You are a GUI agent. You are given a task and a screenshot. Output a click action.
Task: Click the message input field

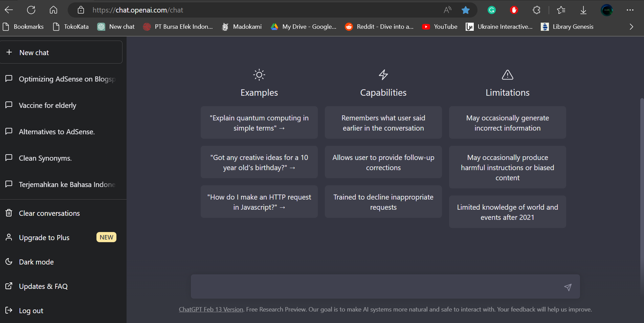(372, 286)
